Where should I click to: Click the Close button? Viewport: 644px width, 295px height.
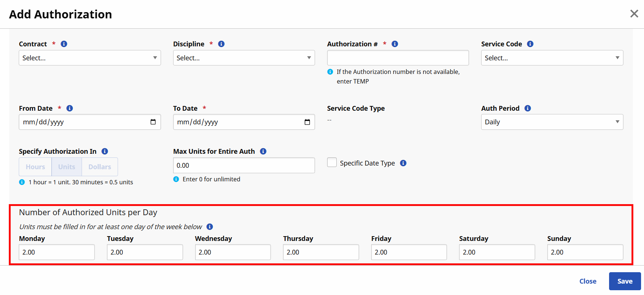point(588,281)
